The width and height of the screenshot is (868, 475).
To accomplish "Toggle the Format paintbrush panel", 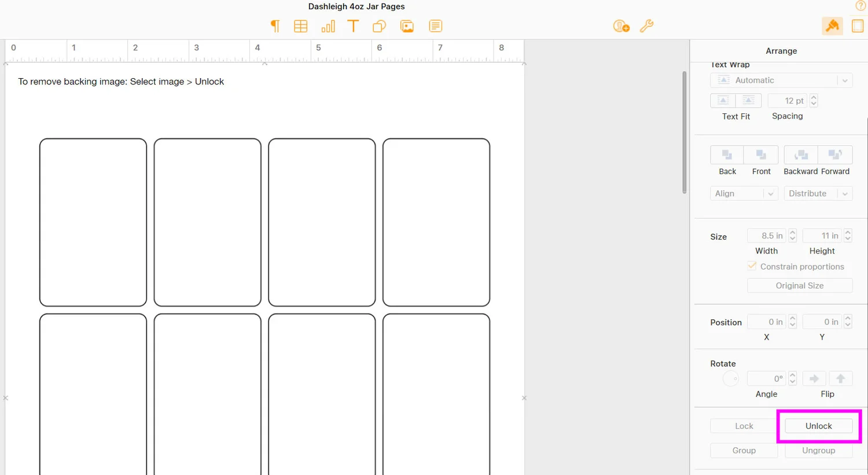I will 832,26.
